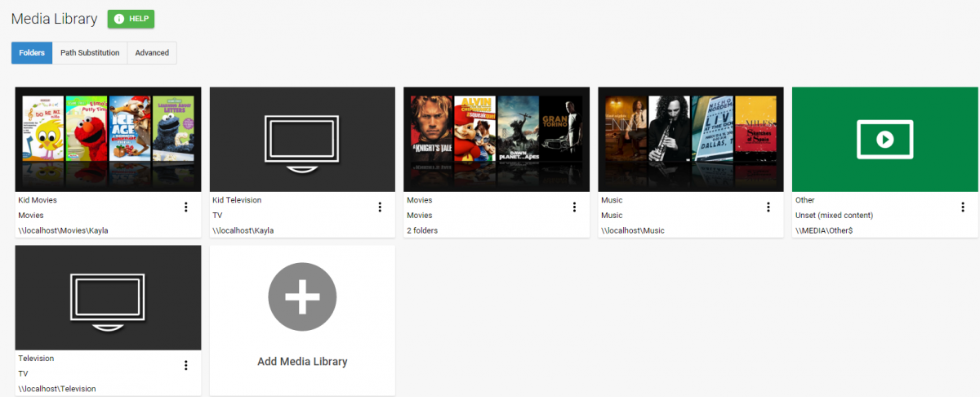Click the Media Library page heading
Image resolution: width=980 pixels, height=397 pixels.
(54, 19)
